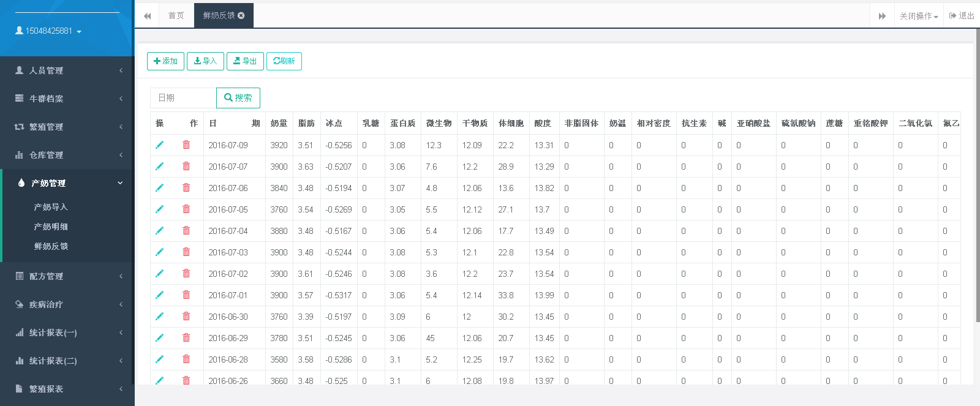This screenshot has width=980, height=406.
Task: Edit the 2016-06-28 row with pencil icon
Action: (x=159, y=359)
